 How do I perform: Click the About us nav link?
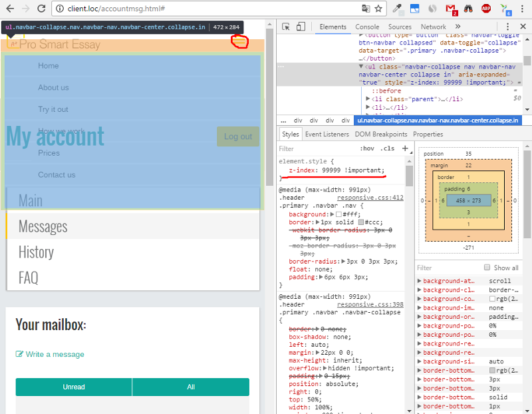coord(53,88)
